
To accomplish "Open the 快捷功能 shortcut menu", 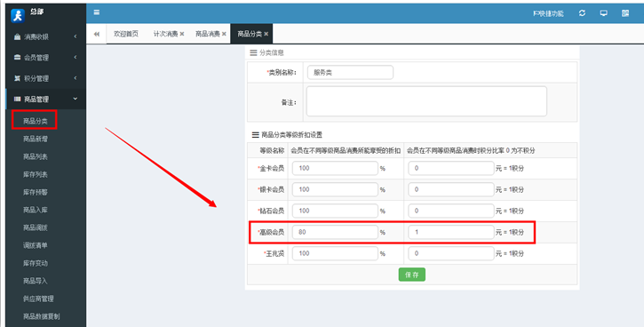I will coord(548,13).
